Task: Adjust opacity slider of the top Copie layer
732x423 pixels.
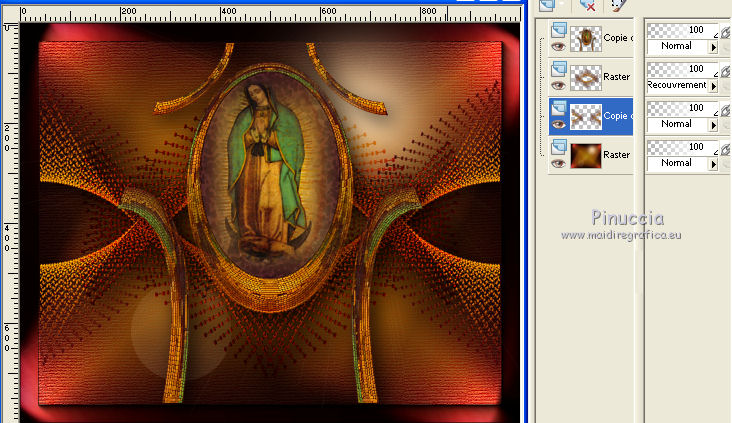Action: [x=683, y=30]
